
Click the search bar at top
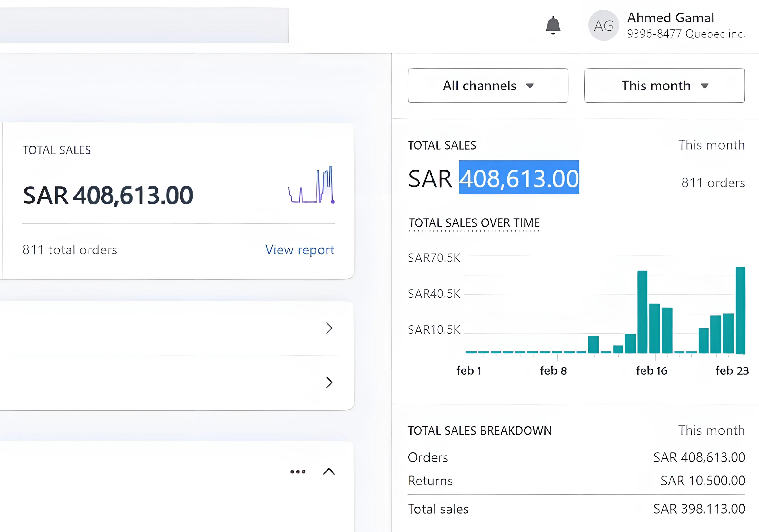point(144,25)
